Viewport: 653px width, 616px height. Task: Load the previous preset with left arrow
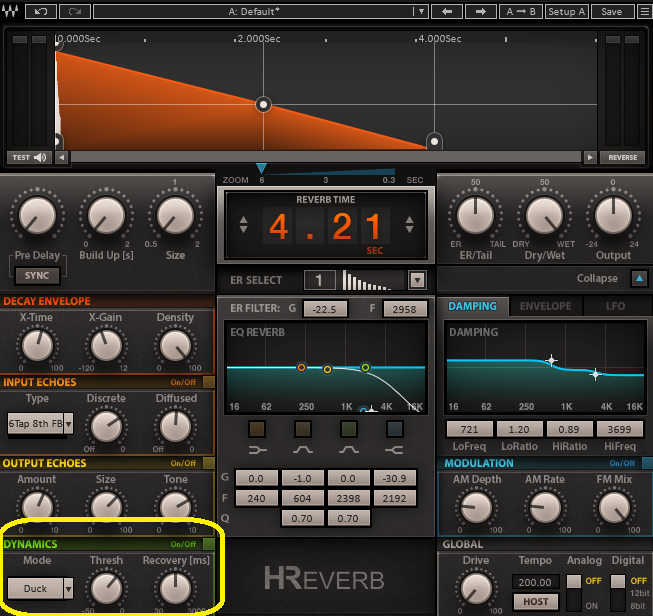point(446,12)
